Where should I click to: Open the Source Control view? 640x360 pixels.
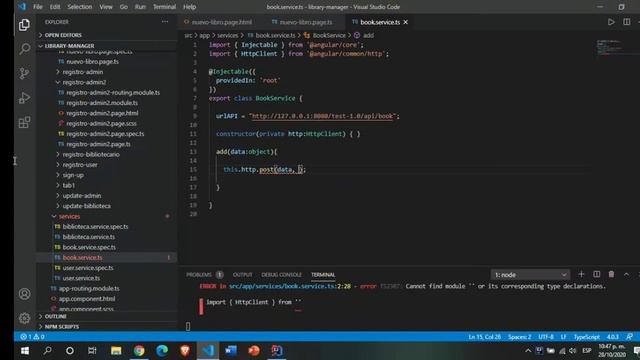pos(24,73)
